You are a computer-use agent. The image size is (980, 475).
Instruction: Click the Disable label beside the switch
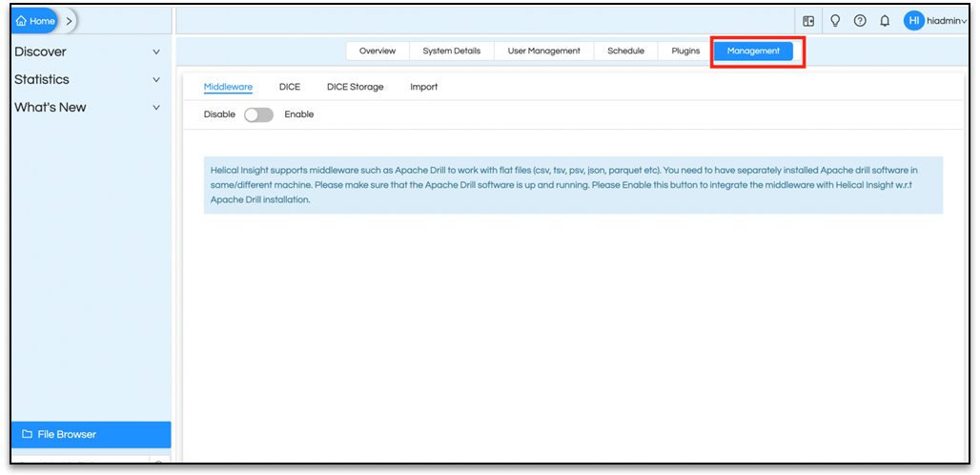click(x=219, y=114)
